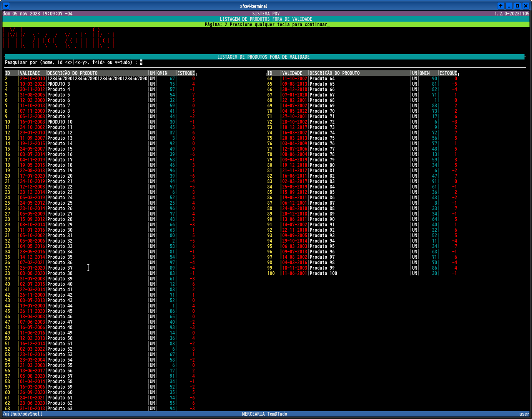
Task: Open the window menu icon in title bar
Action: click(x=6, y=6)
